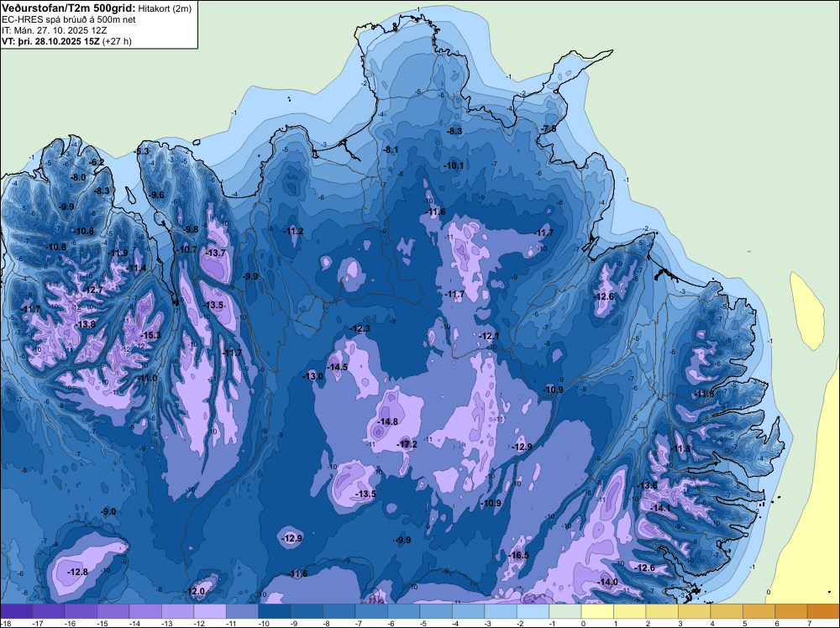840x628 pixels.
Task: Select the -9.6 temperature label
Action: [x=157, y=195]
